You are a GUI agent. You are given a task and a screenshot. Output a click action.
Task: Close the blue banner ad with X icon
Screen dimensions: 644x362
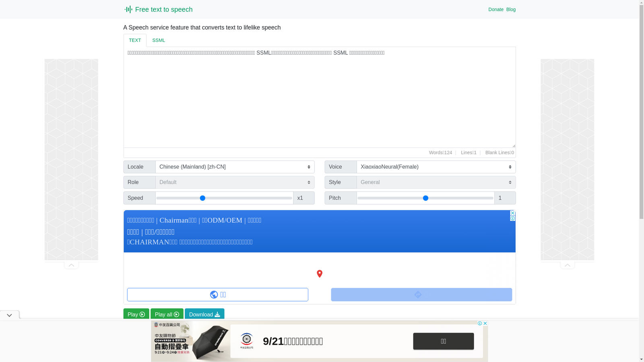[x=512, y=213]
